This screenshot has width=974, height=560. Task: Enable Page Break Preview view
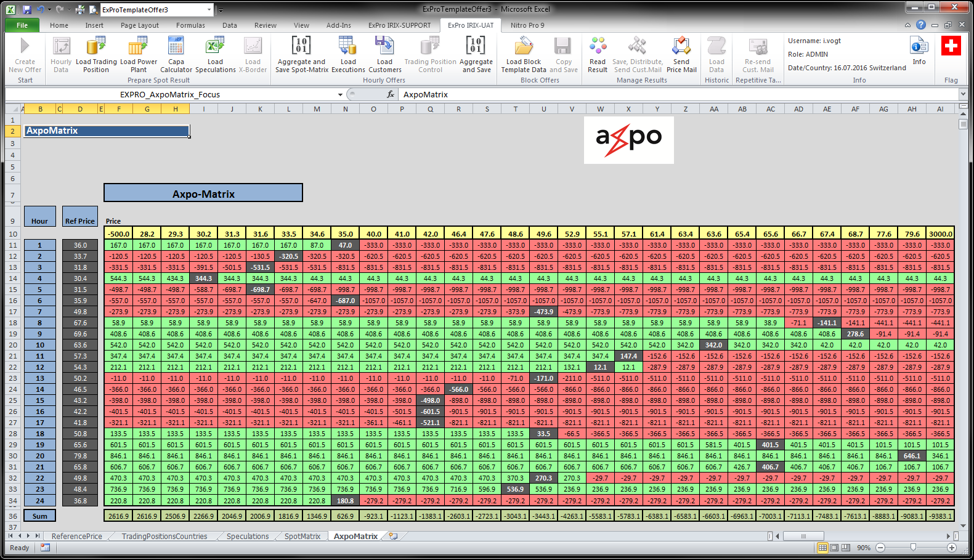pyautogui.click(x=846, y=548)
